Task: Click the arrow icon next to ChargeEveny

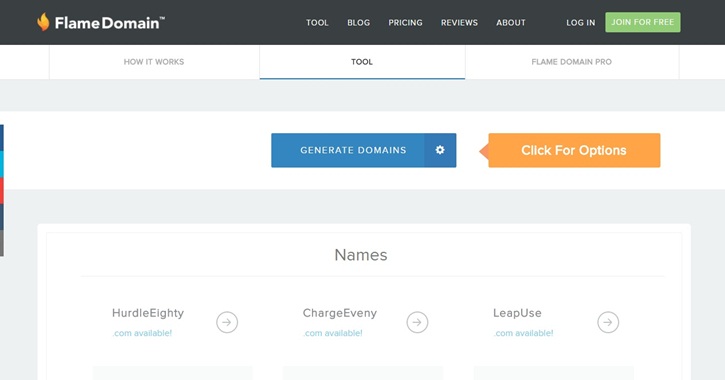Action: point(418,322)
